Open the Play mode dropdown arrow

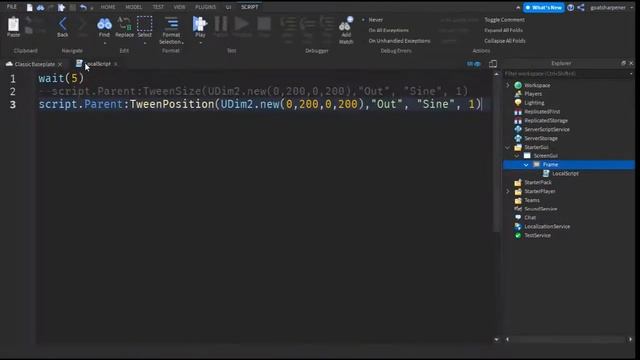coord(200,43)
